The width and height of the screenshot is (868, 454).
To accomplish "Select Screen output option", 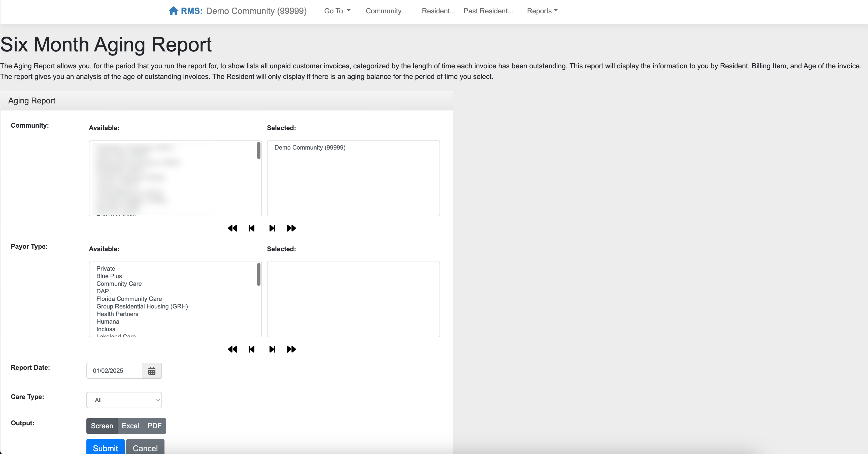I will click(x=102, y=426).
